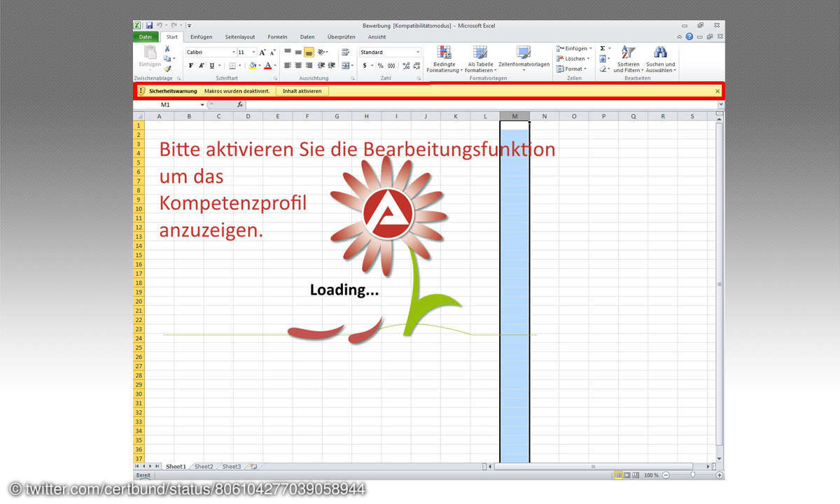Viewport: 840px width, 504px height.
Task: Click the red font color A icon
Action: click(267, 66)
